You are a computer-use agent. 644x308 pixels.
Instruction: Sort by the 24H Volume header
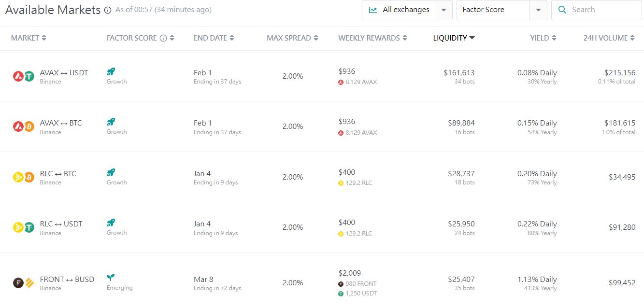609,38
